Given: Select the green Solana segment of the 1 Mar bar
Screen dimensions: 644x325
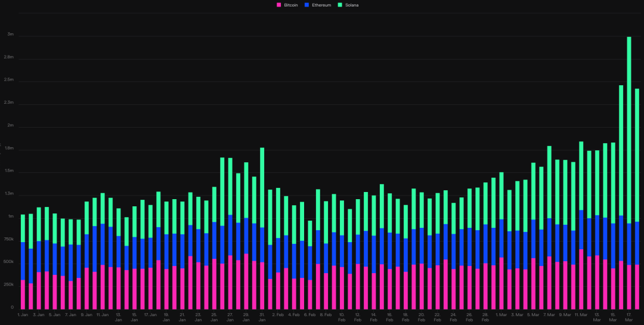Looking at the screenshot, I should point(501,196).
